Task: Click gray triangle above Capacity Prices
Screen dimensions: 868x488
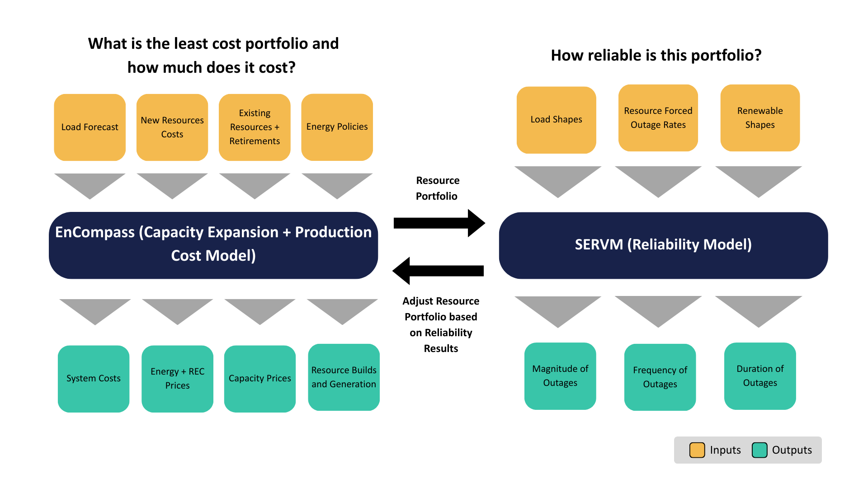Action: [x=260, y=310]
